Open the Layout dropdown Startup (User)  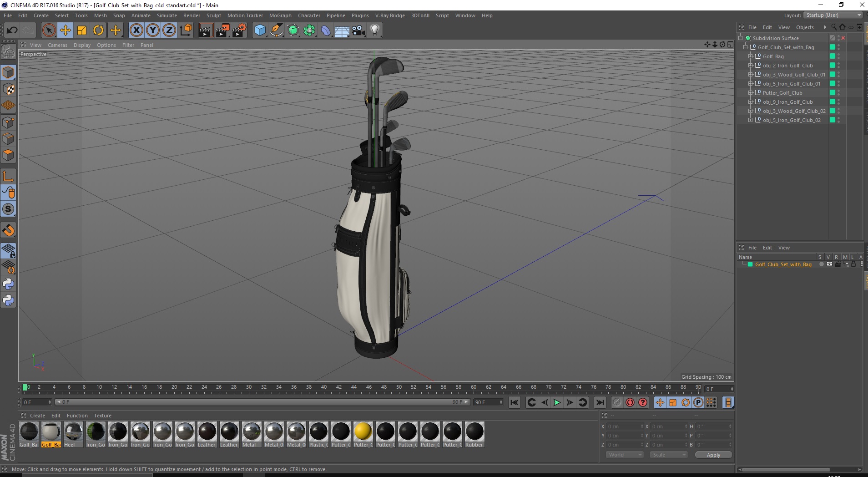click(833, 15)
